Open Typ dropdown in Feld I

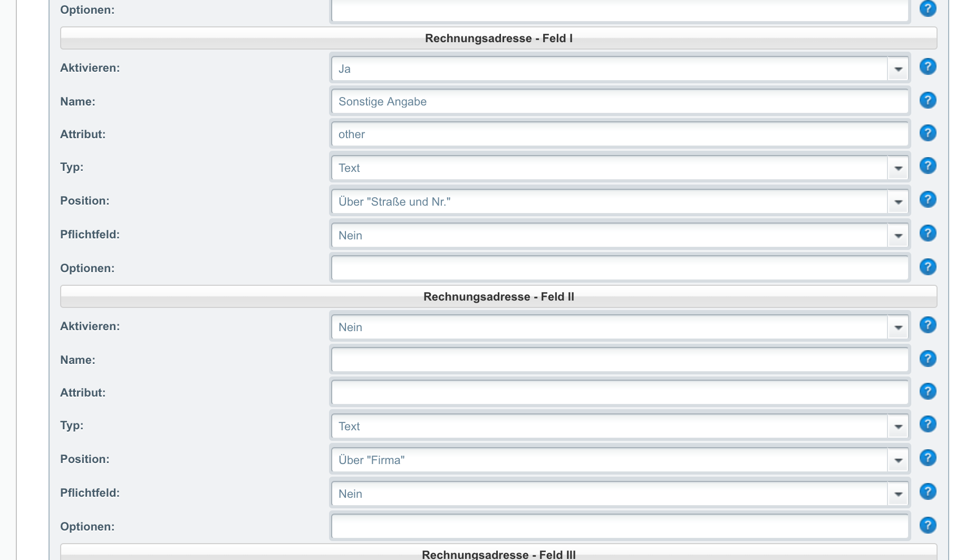coord(620,168)
